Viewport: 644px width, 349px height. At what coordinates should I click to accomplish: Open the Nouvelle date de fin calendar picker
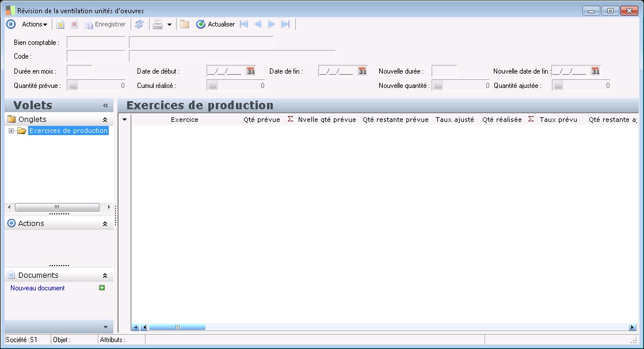point(595,71)
